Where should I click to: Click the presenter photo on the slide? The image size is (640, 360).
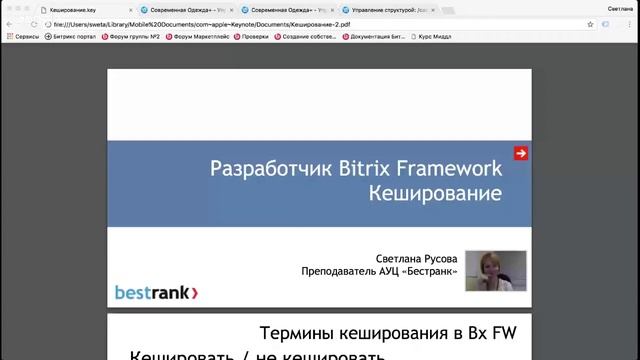tap(496, 271)
